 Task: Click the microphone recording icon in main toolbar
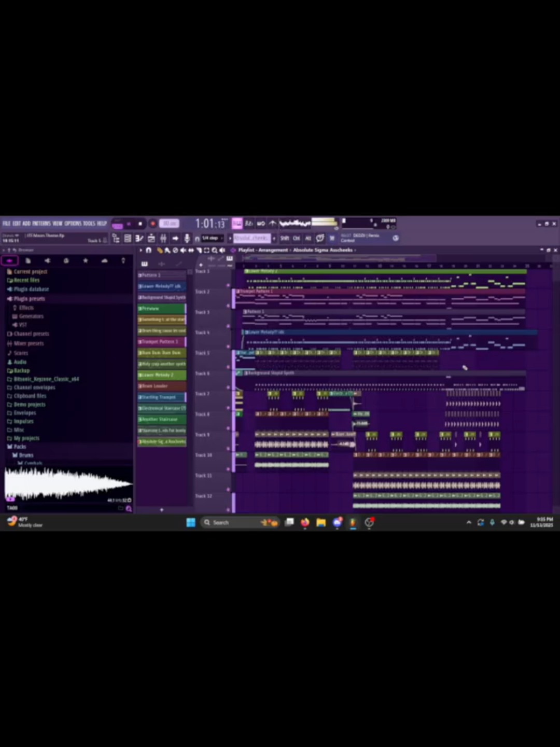point(187,238)
